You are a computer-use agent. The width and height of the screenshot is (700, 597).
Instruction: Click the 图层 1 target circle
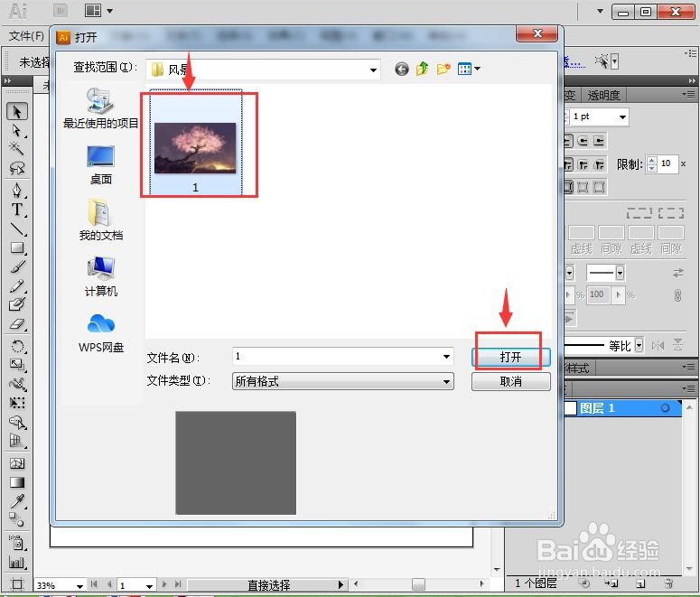665,408
